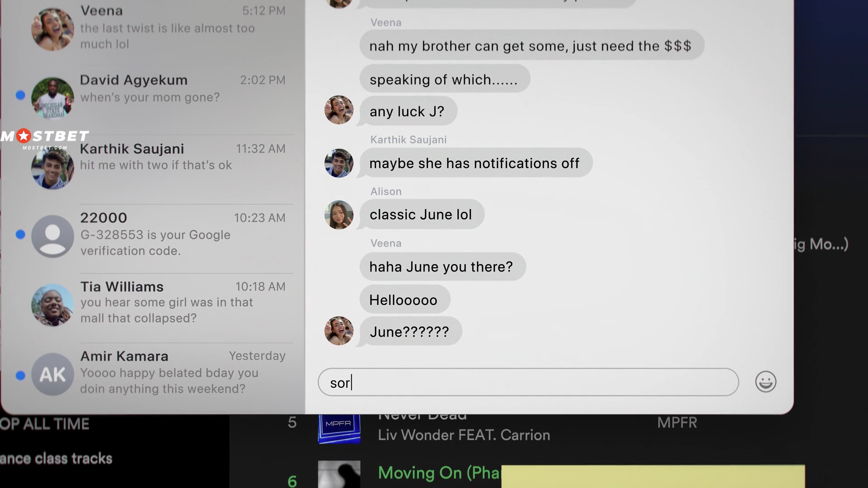868x488 pixels.
Task: Click the 'Moving On' track title
Action: [439, 473]
